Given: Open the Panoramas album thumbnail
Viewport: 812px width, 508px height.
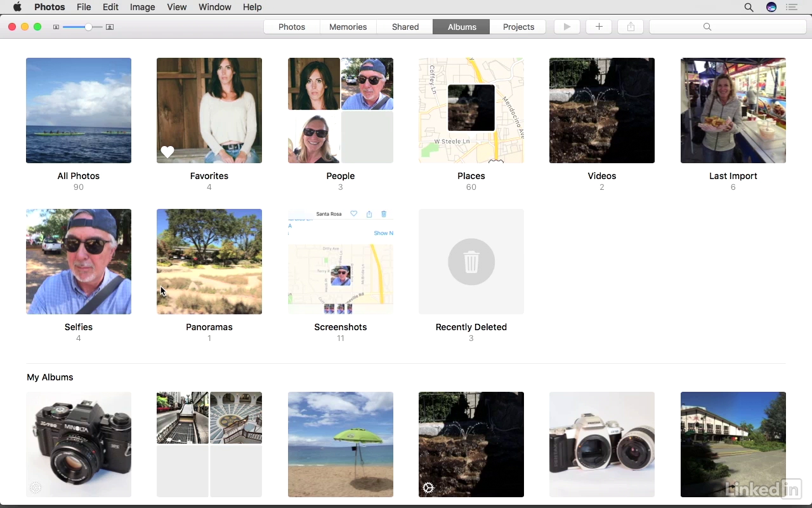Looking at the screenshot, I should coord(209,262).
